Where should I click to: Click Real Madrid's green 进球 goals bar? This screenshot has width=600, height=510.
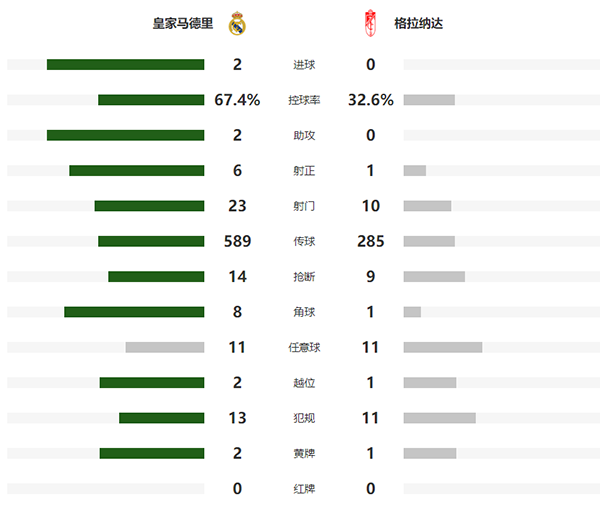(x=125, y=65)
